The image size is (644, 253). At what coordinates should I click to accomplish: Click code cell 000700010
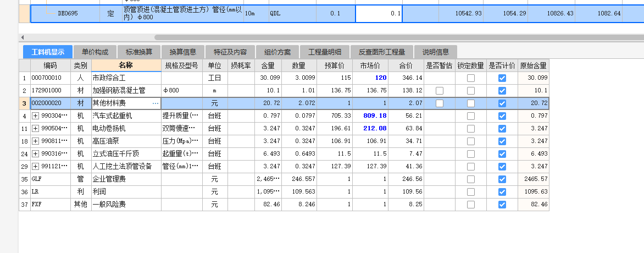click(51, 78)
